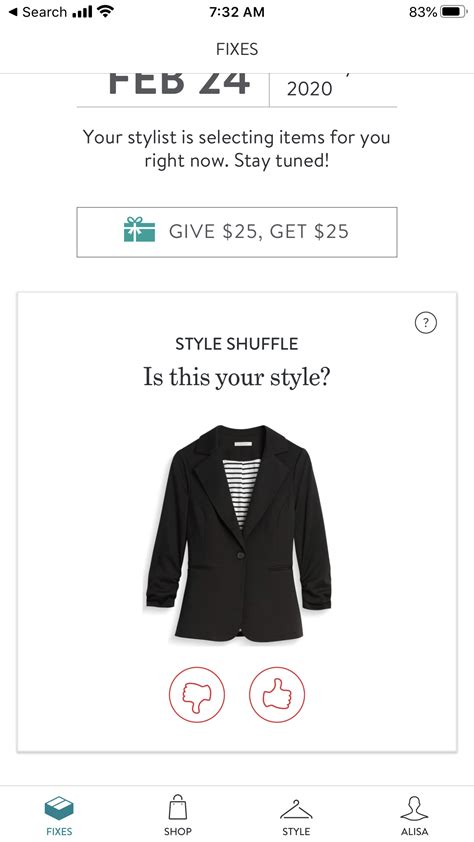Tap the thumbs up icon
This screenshot has height=842, width=474.
pyautogui.click(x=277, y=695)
